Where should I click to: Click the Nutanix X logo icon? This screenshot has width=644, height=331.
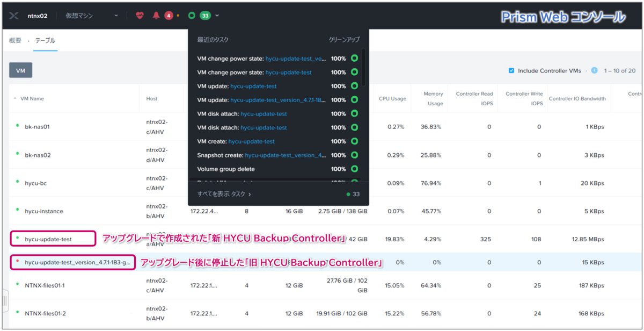click(13, 16)
